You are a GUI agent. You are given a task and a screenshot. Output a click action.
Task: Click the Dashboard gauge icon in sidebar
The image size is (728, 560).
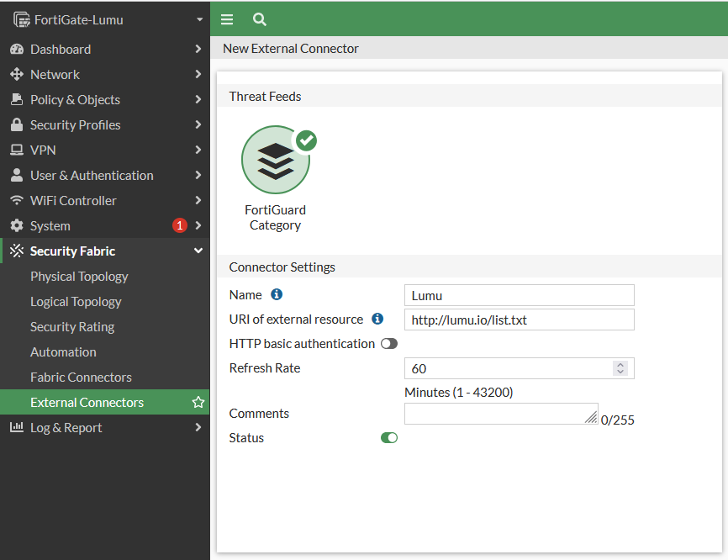coord(16,50)
